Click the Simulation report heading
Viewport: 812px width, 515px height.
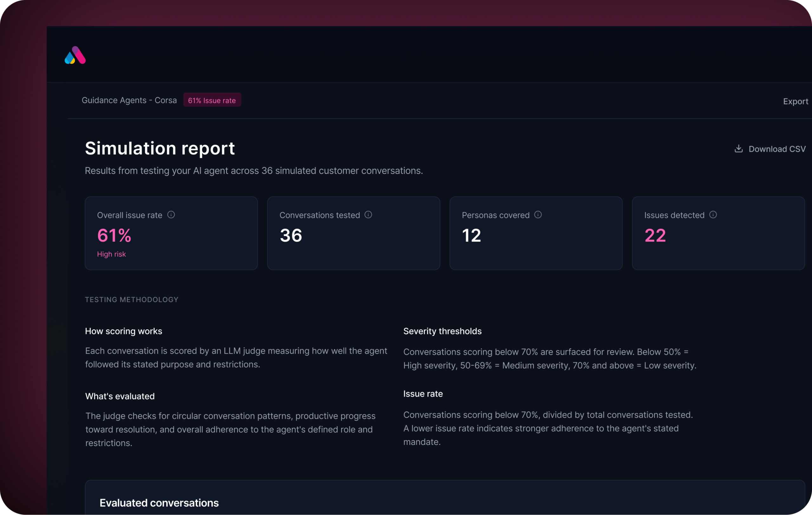click(x=160, y=149)
